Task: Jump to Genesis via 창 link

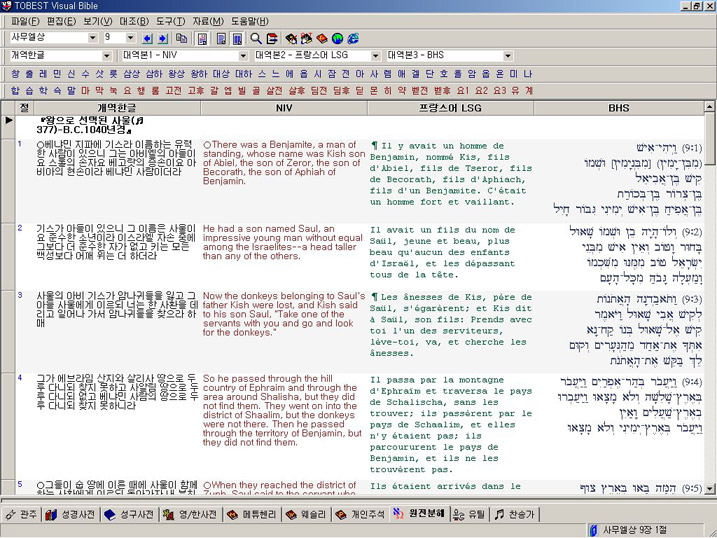Action: 15,74
